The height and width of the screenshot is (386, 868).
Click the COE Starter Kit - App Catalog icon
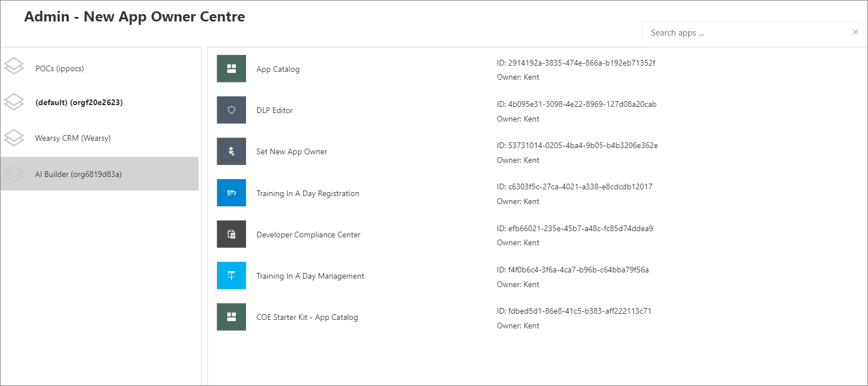coord(231,316)
